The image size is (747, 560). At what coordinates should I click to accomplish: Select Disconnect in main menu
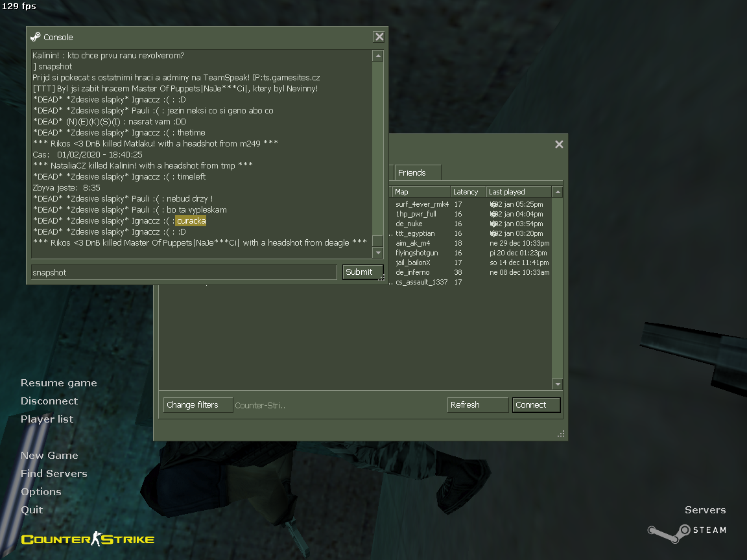click(49, 401)
